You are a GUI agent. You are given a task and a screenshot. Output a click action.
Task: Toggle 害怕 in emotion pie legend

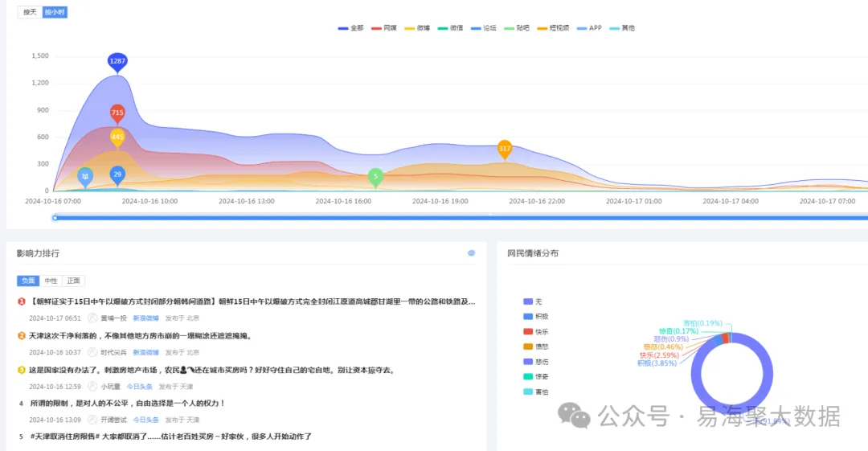(536, 392)
